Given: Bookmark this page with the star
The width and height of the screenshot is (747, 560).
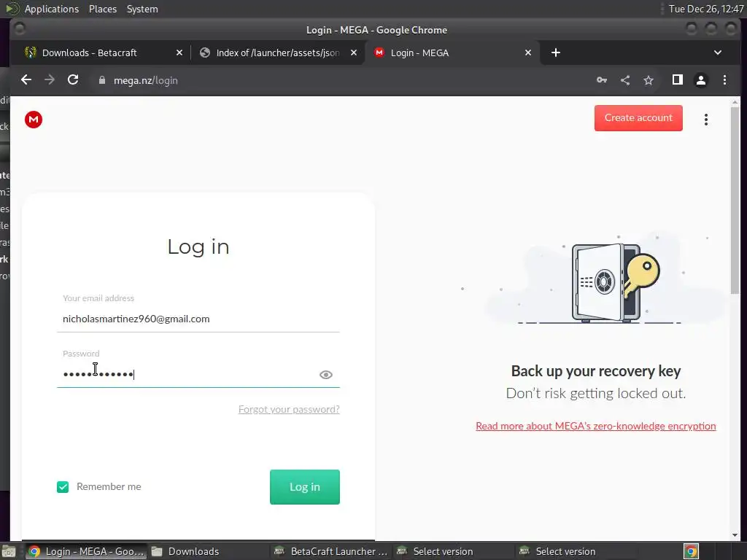Looking at the screenshot, I should point(649,80).
